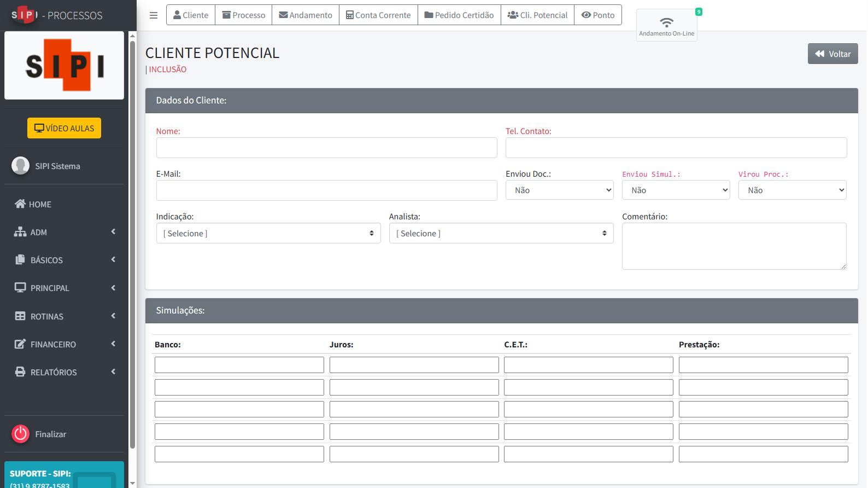The image size is (868, 488).
Task: Click the sidebar vertical scrollbar thumb
Action: [x=132, y=245]
